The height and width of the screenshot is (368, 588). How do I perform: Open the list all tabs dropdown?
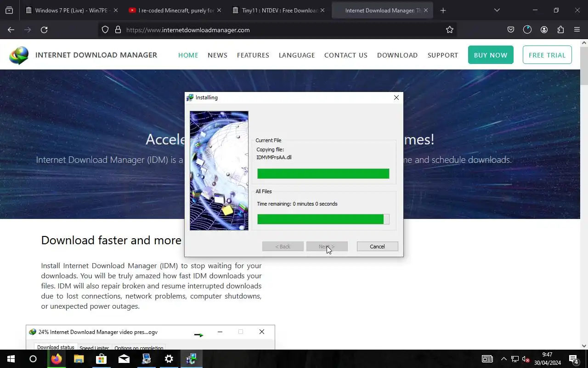point(497,10)
